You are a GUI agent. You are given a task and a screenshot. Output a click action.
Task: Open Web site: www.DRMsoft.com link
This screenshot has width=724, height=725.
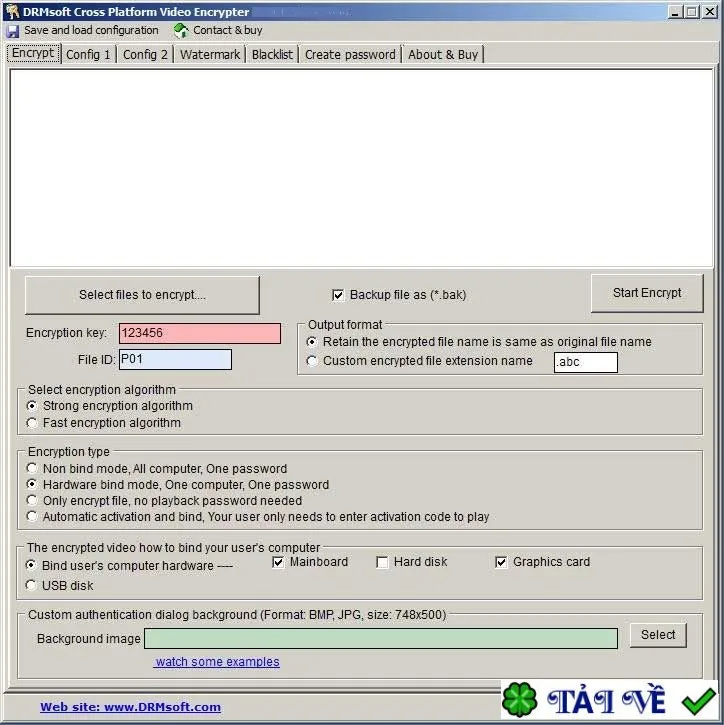(x=130, y=707)
